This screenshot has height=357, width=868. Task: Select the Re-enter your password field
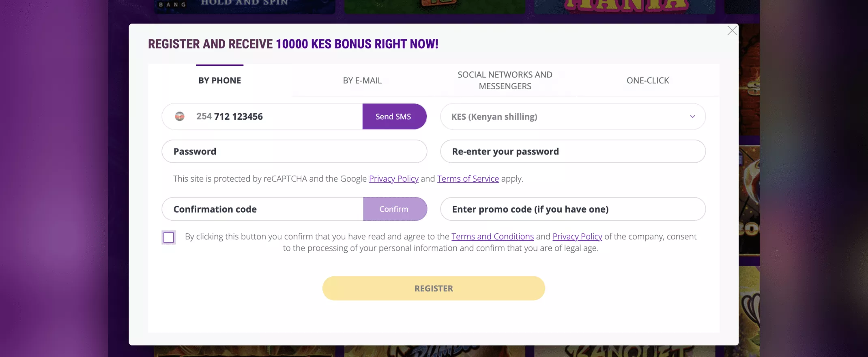coord(573,151)
